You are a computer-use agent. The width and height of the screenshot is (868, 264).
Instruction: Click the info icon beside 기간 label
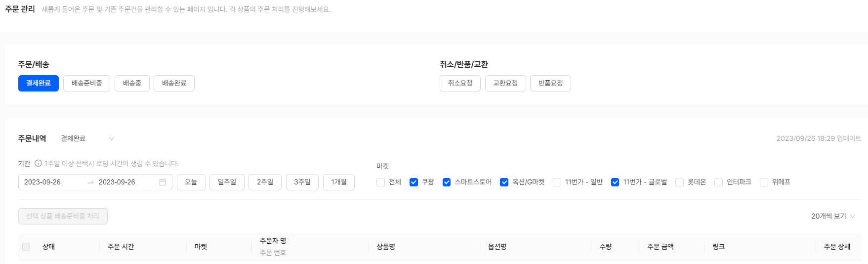[x=38, y=164]
